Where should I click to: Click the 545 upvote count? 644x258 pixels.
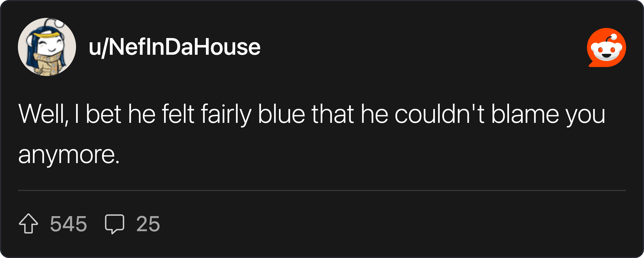(x=68, y=224)
